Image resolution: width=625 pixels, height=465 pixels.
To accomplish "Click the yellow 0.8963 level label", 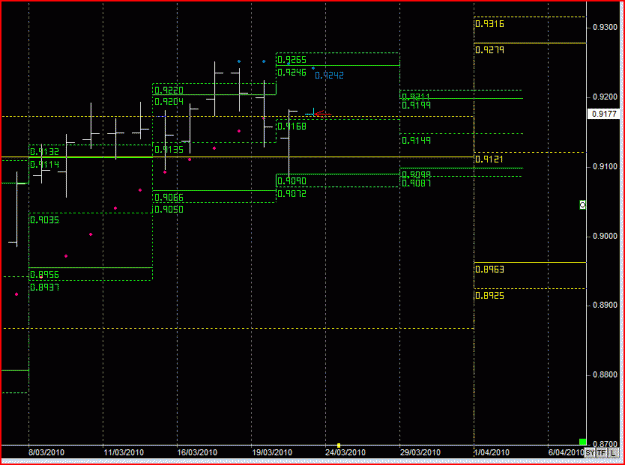I will 490,270.
